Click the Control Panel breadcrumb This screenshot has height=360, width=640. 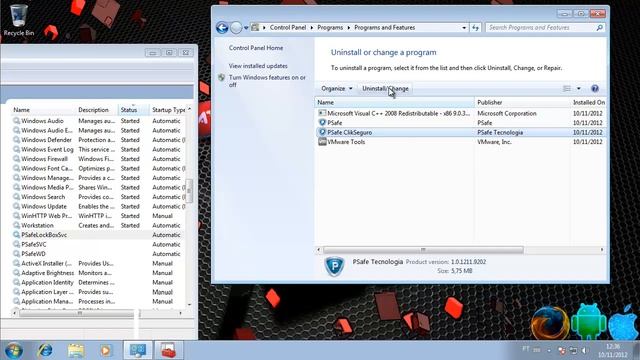pos(288,28)
